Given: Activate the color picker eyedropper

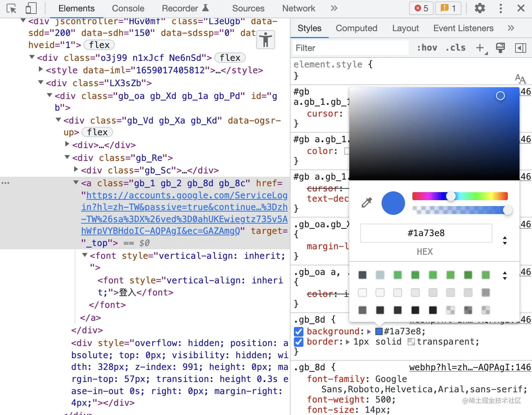Looking at the screenshot, I should tap(367, 202).
